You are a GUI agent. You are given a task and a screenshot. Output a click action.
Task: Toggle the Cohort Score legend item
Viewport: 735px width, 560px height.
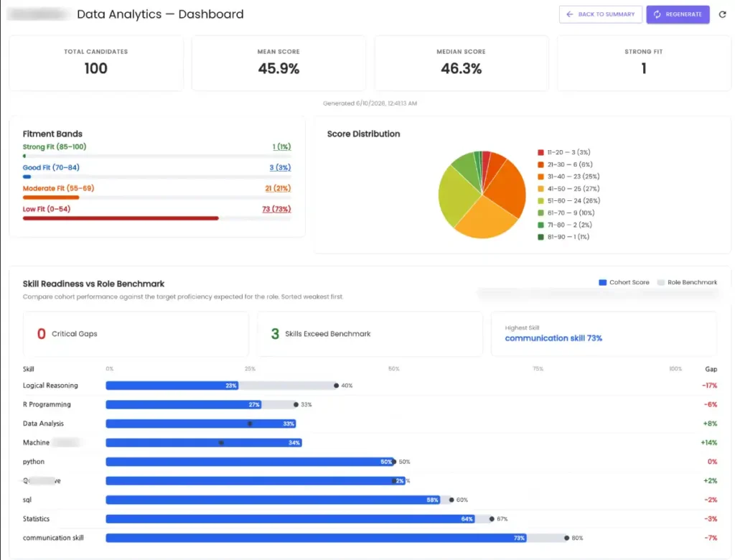click(x=624, y=282)
